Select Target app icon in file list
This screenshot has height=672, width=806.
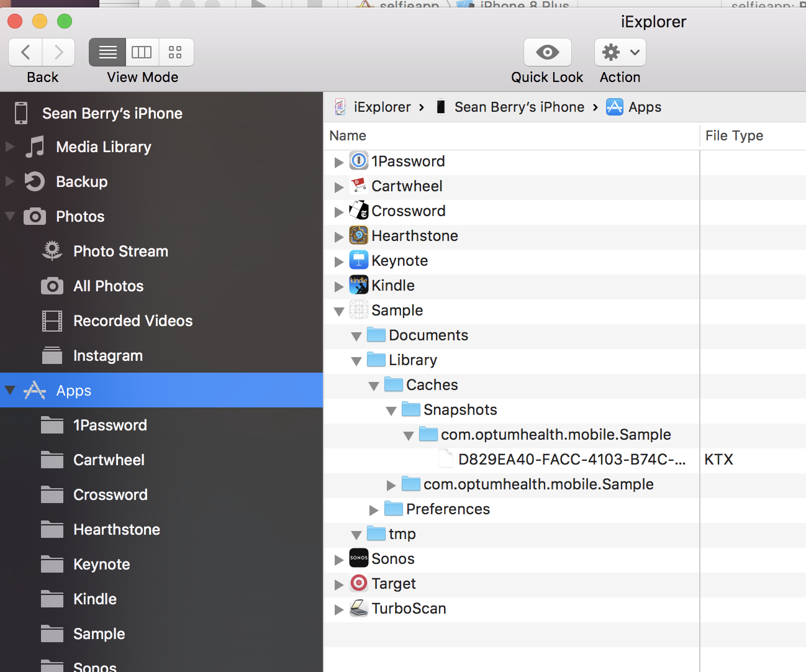359,583
